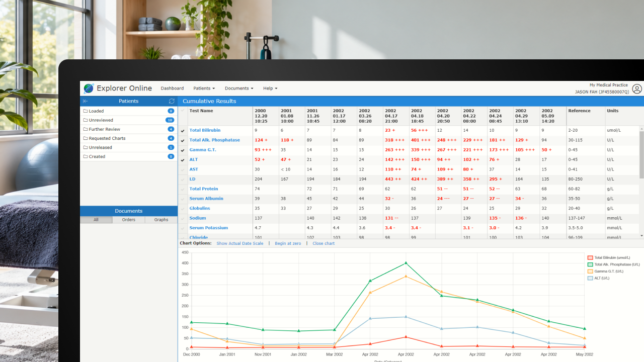Viewport: 644px width, 362px height.
Task: Click the green chart peak point at 401
Action: click(x=406, y=262)
